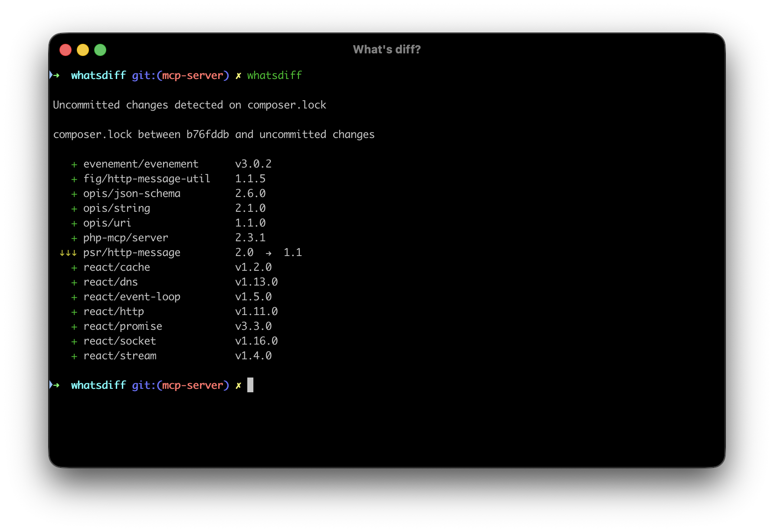Click the plus icon before react/cache

(x=74, y=268)
